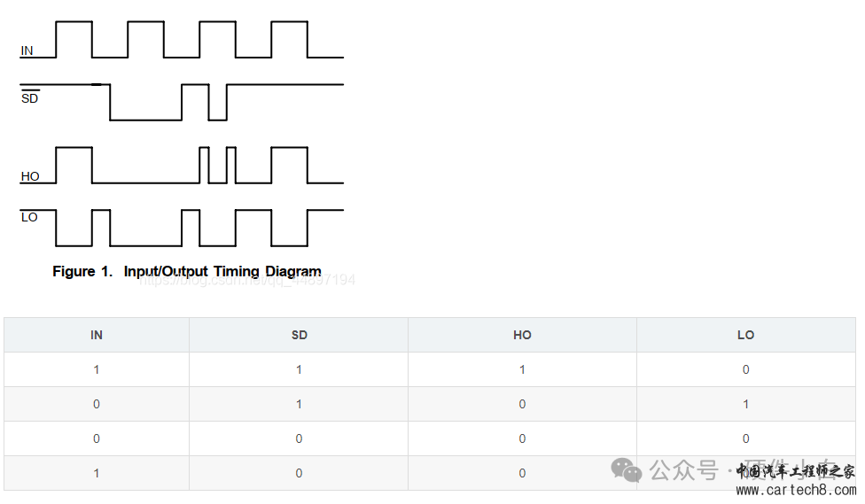Click the Figure 1 timing diagram caption
The height and width of the screenshot is (504, 865).
point(187,271)
